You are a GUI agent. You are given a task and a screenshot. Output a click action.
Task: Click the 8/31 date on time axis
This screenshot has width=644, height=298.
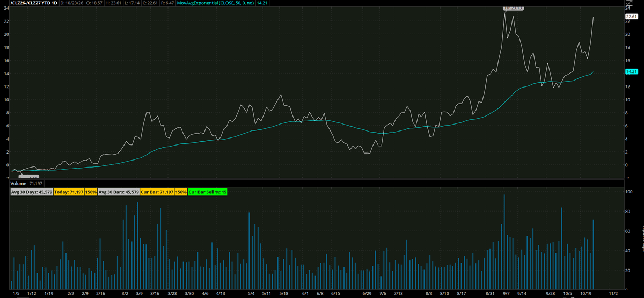tap(490, 294)
